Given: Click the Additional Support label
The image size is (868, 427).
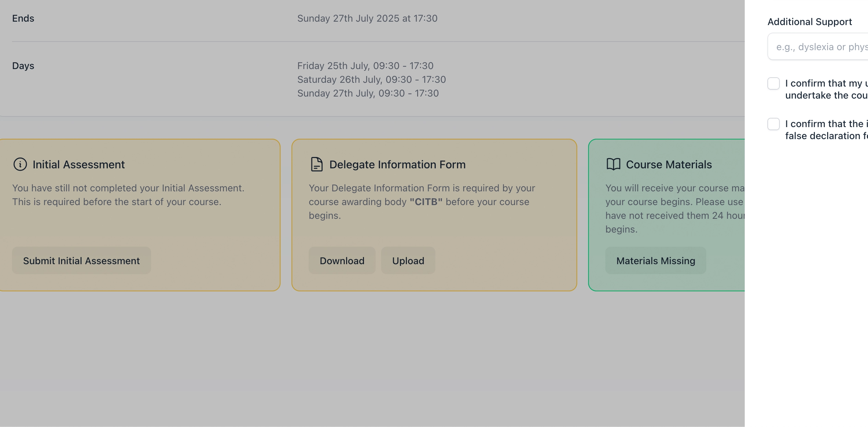Looking at the screenshot, I should coord(810,22).
